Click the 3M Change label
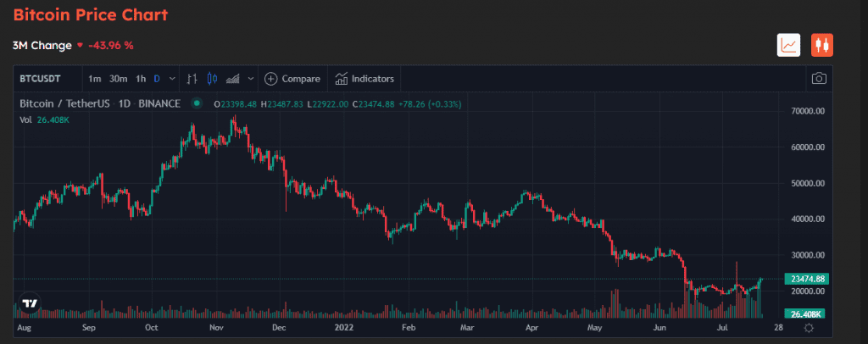Screen dimensions: 868x344 (x=42, y=46)
